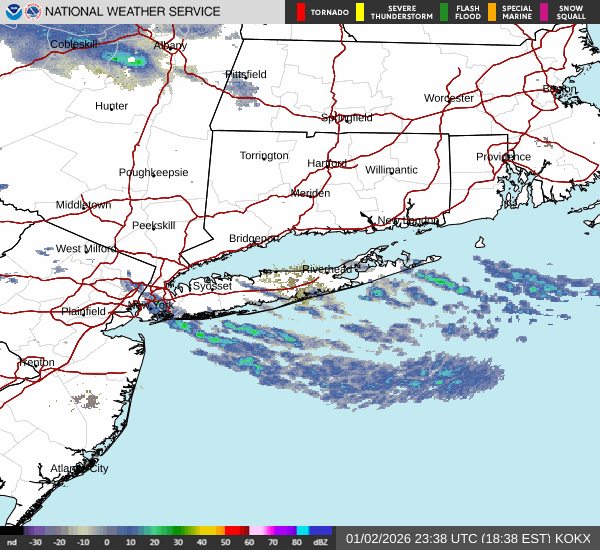Select the Poughkeepsie city label
This screenshot has width=600, height=550.
153,172
